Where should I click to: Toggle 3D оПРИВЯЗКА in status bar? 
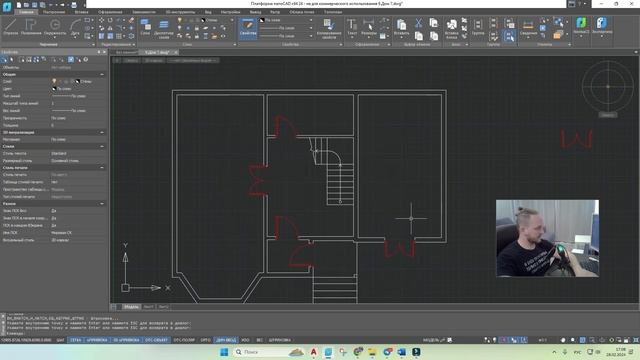(126, 340)
